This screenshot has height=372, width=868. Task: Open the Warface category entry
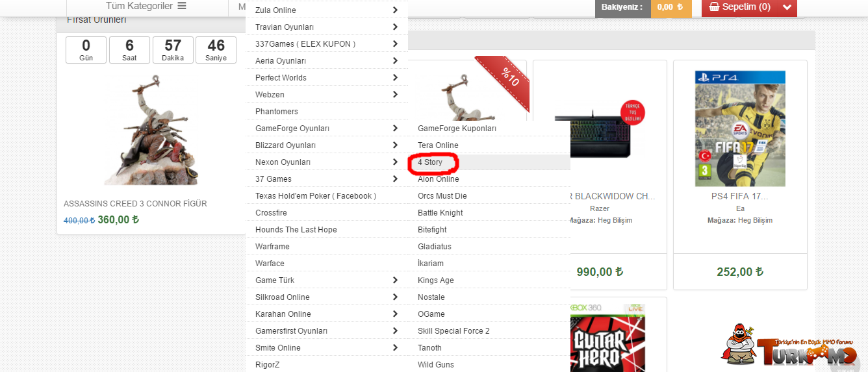pyautogui.click(x=327, y=263)
